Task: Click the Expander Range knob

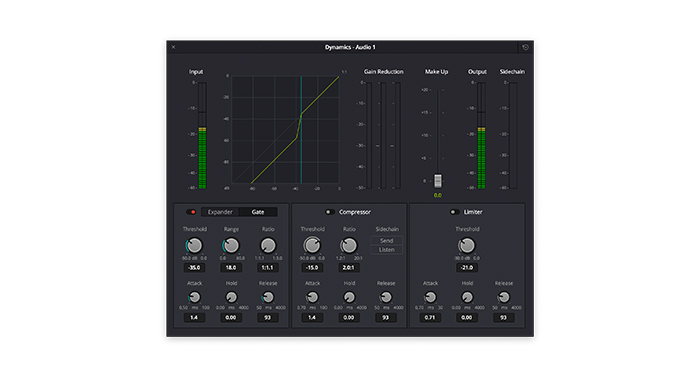Action: pyautogui.click(x=231, y=245)
